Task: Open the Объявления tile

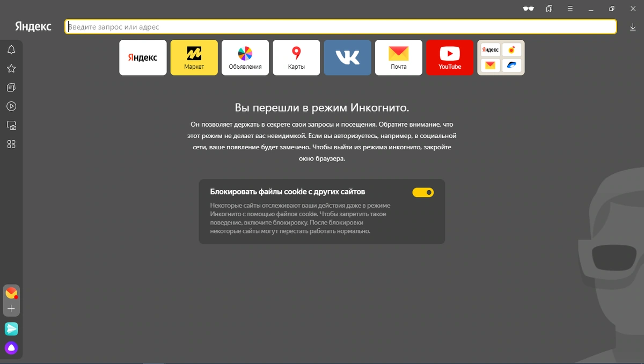Action: 245,57
